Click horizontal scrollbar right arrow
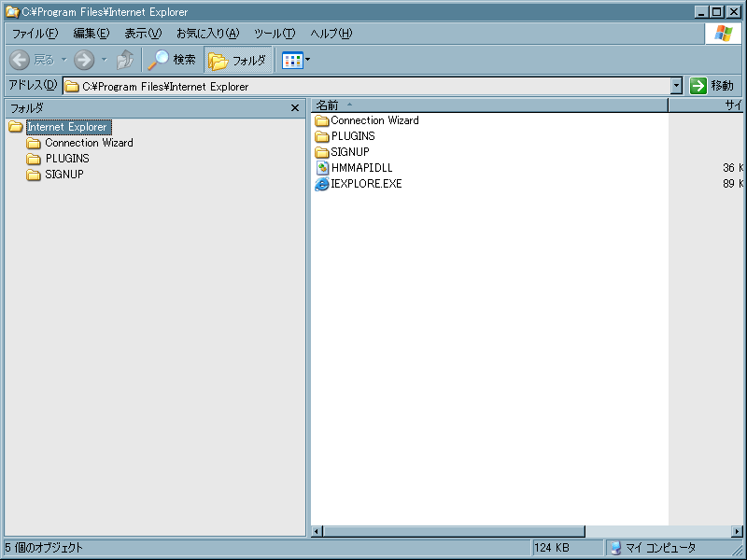747x560 pixels. point(737,531)
